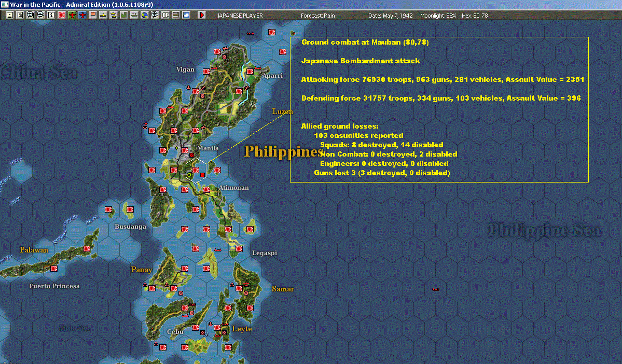Click the globe toolbar icon
Screen dimensions: 622x364
(145, 15)
